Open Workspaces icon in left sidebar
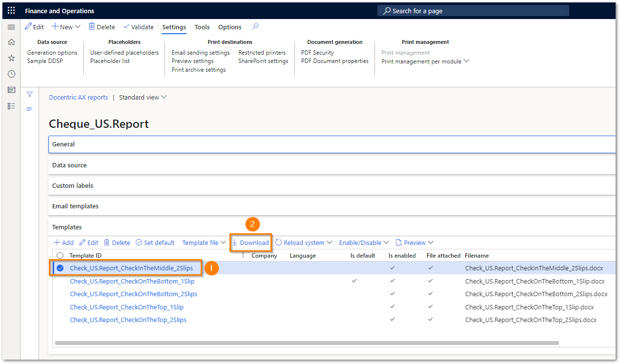 [11, 90]
